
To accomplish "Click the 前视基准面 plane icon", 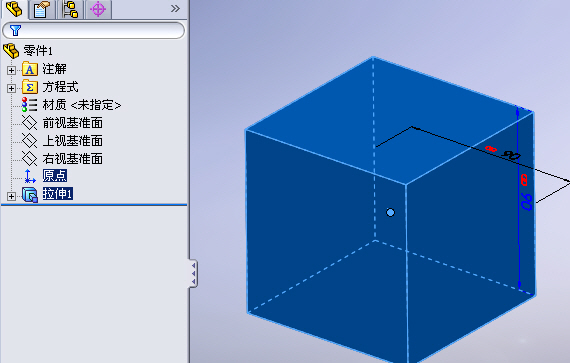I will click(x=29, y=123).
